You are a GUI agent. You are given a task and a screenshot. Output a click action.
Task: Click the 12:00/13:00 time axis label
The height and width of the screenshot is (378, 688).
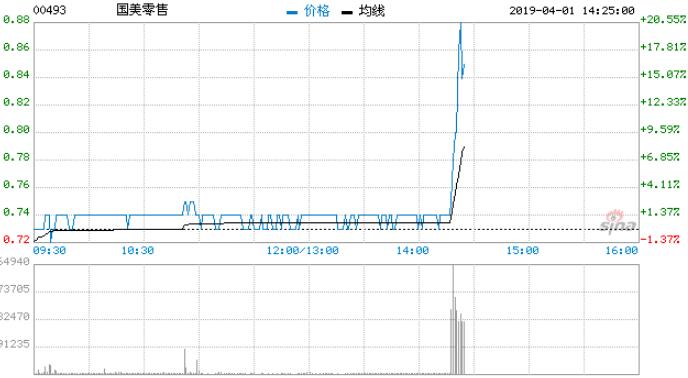pyautogui.click(x=303, y=251)
